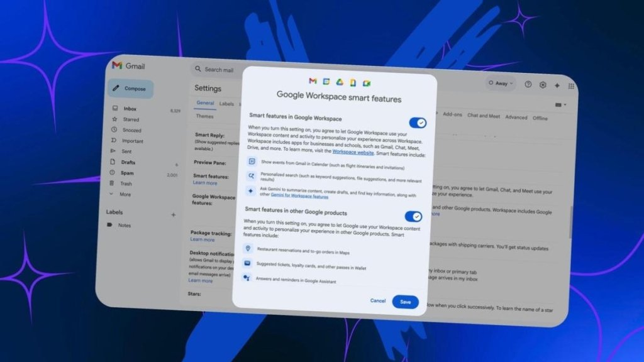Open the help question mark icon
This screenshot has height=362, width=644.
528,84
